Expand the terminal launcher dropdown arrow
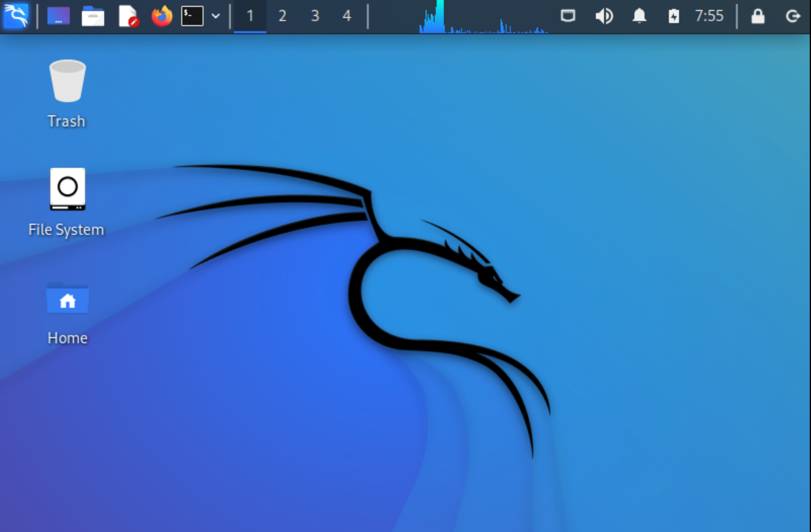 pyautogui.click(x=215, y=16)
